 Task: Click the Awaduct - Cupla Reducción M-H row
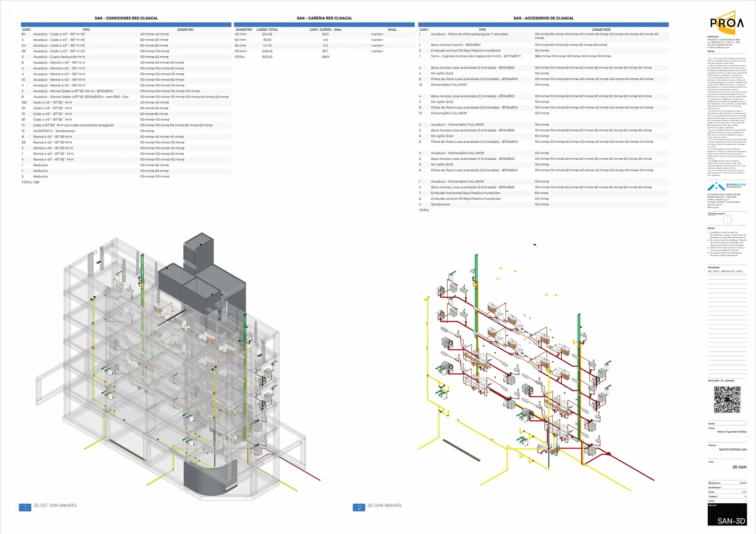coord(126,57)
